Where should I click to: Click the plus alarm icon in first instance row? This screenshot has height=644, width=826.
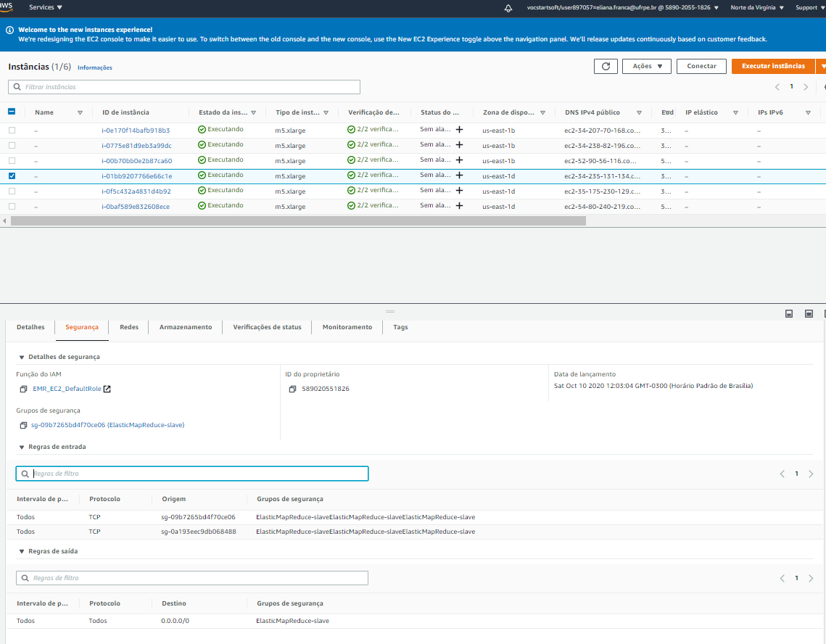(x=459, y=130)
